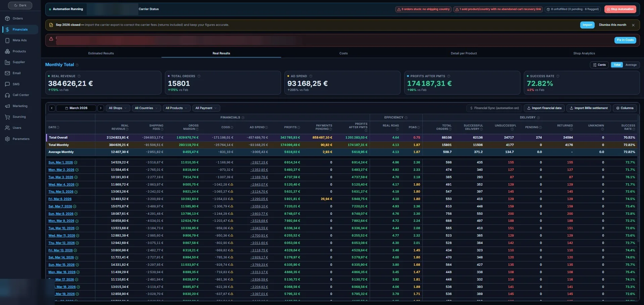Open the Parameters gear icon

[7, 139]
